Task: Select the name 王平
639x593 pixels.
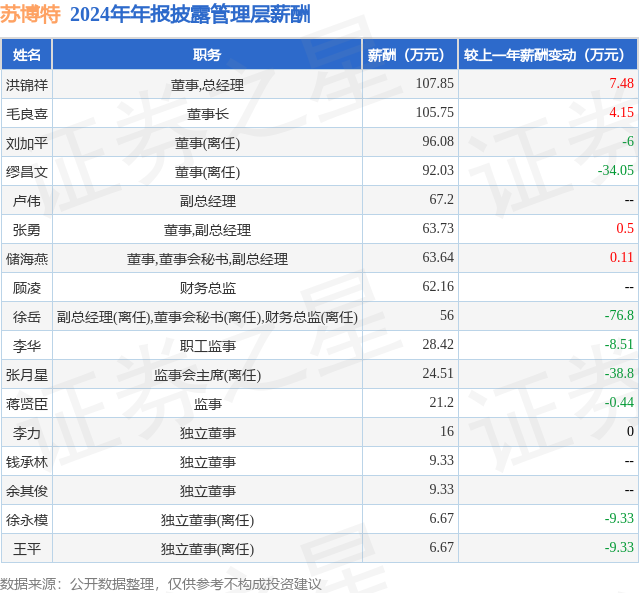Action: pyautogui.click(x=27, y=549)
